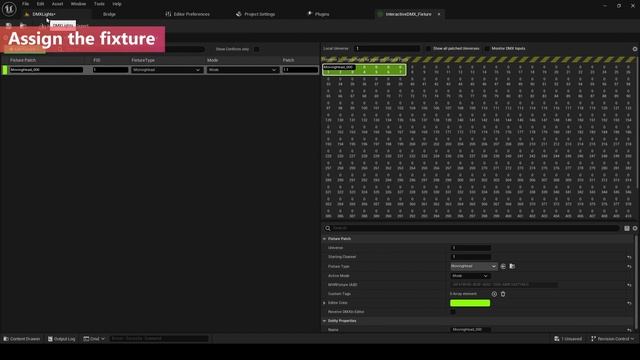Switch to the DMXLights tab
This screenshot has width=640, height=360.
(x=44, y=14)
